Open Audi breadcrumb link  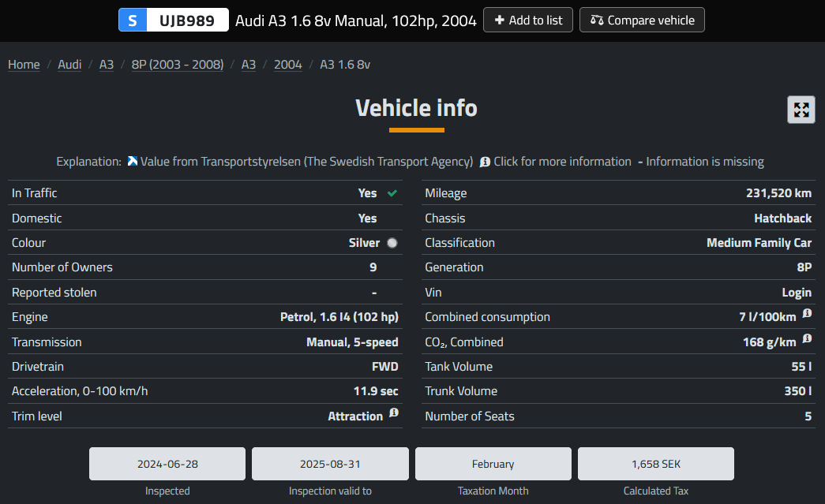pyautogui.click(x=69, y=64)
